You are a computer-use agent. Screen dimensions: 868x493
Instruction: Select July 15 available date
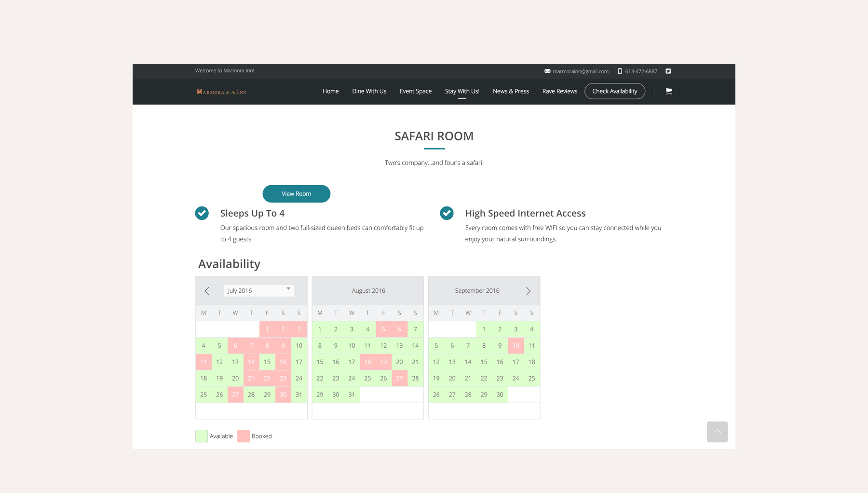point(267,362)
